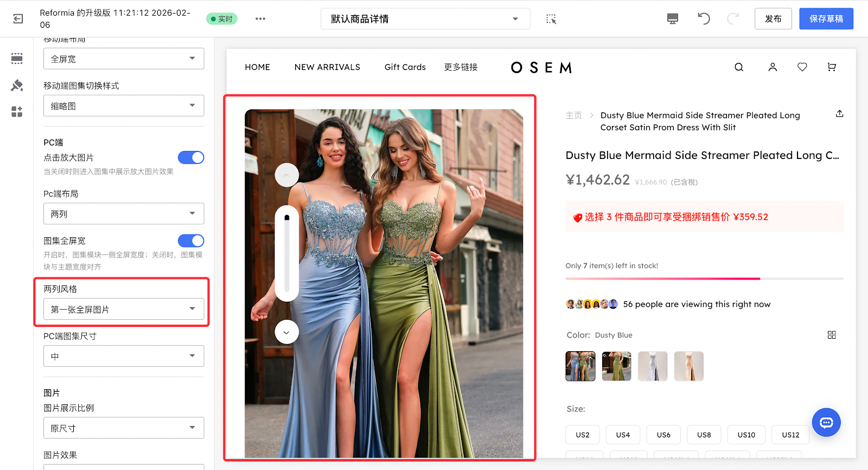Viewport: 868px width, 470px height.
Task: Open the three-dot more options menu
Action: (x=260, y=19)
